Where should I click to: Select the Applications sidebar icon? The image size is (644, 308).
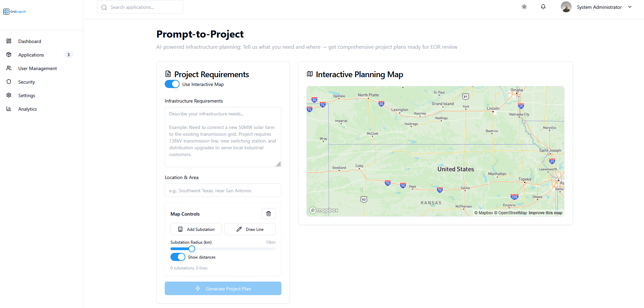coord(8,54)
